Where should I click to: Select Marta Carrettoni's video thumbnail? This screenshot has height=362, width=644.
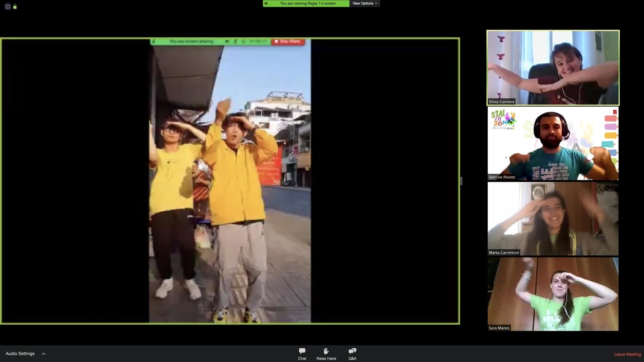[553, 219]
